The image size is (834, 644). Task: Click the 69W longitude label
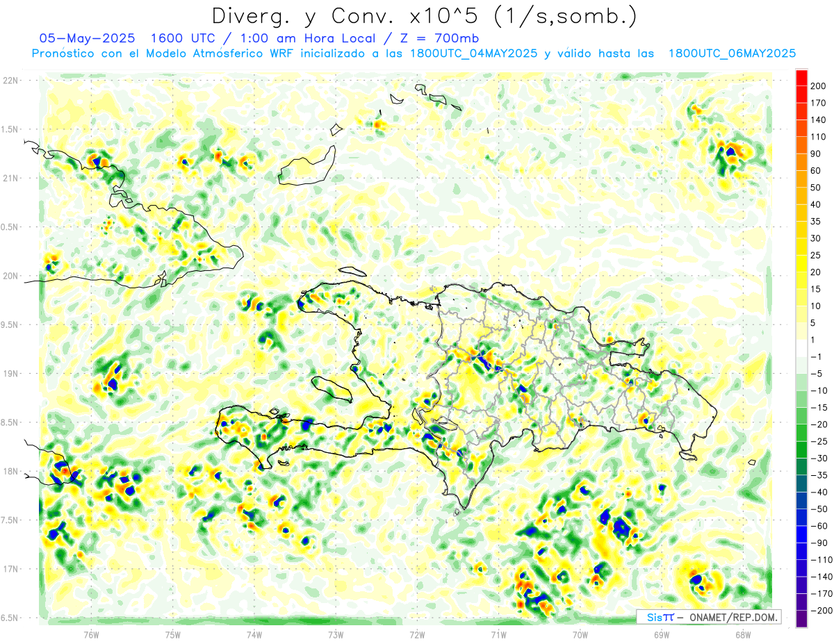pyautogui.click(x=662, y=634)
